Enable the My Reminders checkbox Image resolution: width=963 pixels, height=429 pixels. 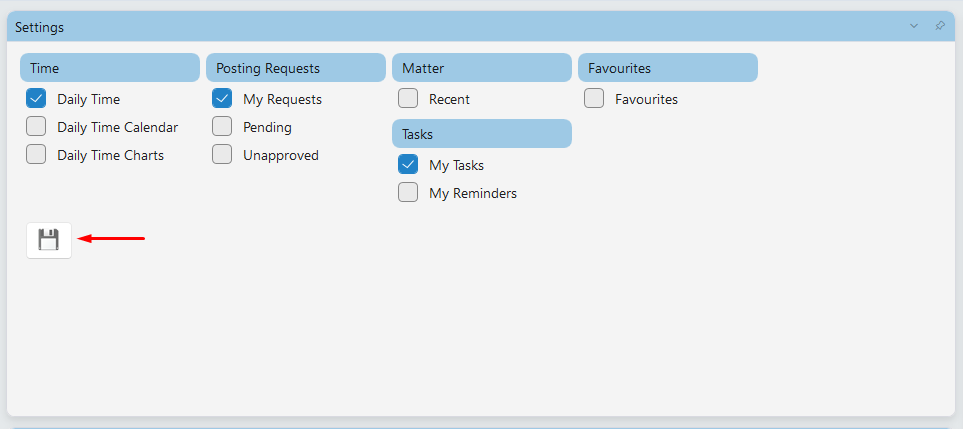pos(408,193)
